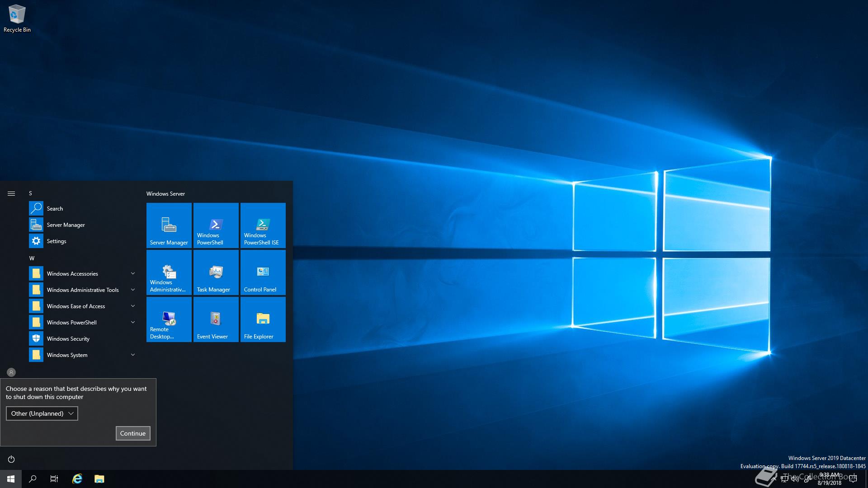Open the Control Panel tile
Screen dimensions: 868x488
(x=263, y=272)
